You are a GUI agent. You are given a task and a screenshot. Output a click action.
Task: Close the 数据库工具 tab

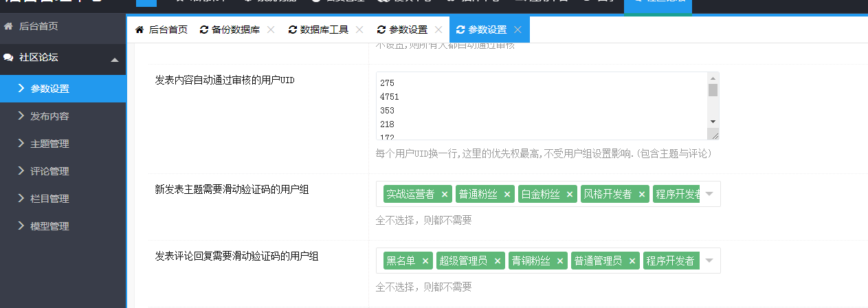(359, 30)
